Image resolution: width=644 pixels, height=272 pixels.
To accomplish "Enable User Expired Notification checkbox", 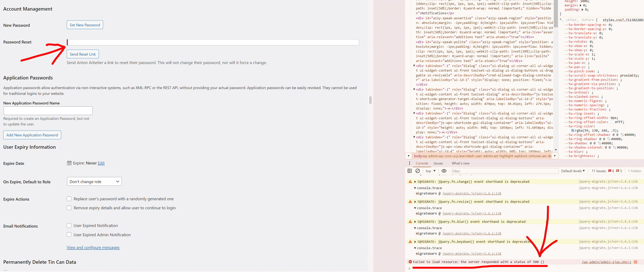I will point(69,225).
